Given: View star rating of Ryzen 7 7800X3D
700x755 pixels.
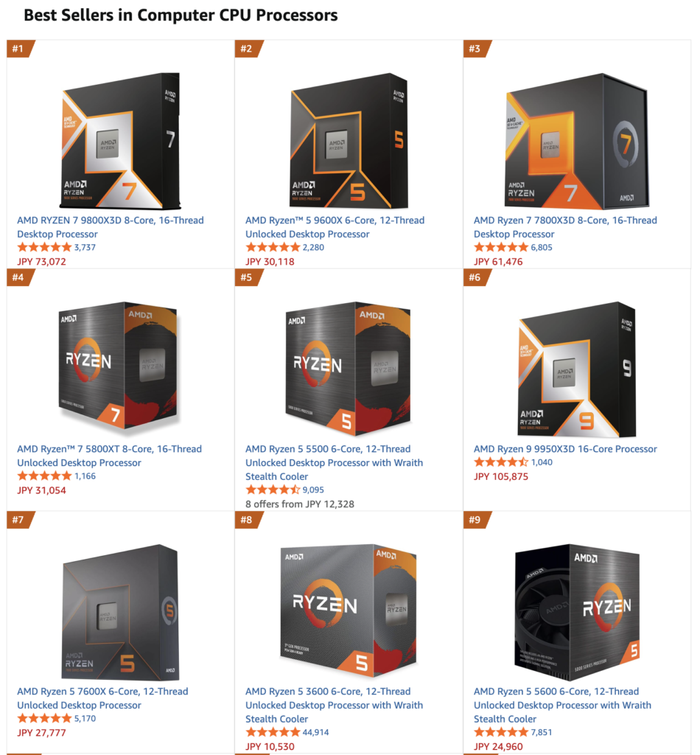Looking at the screenshot, I should point(501,248).
